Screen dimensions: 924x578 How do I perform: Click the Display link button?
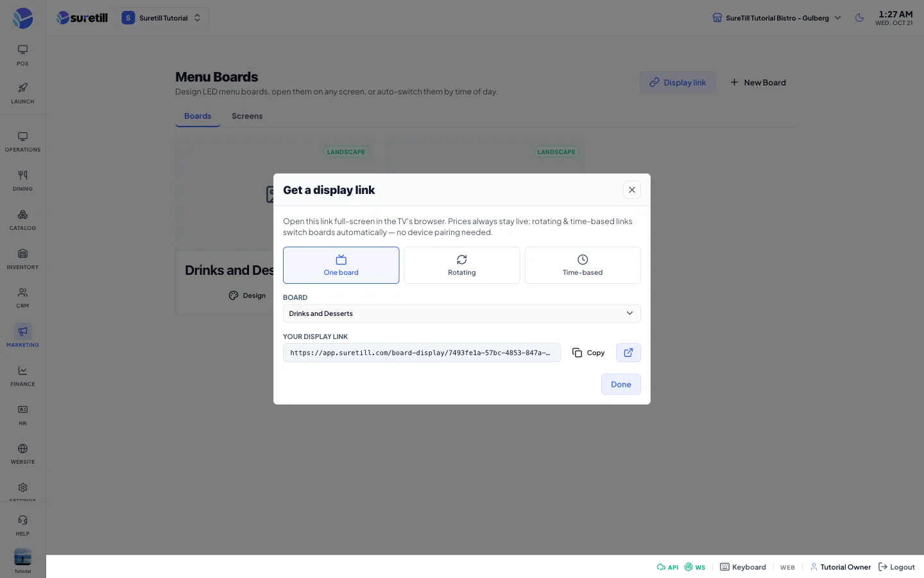(x=678, y=82)
